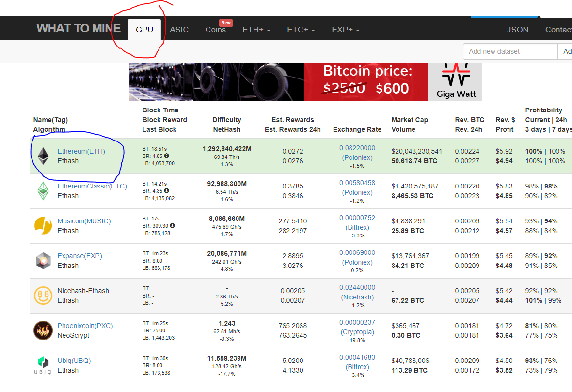
Task: Click the Musicoin yellow logo icon
Action: [44, 225]
